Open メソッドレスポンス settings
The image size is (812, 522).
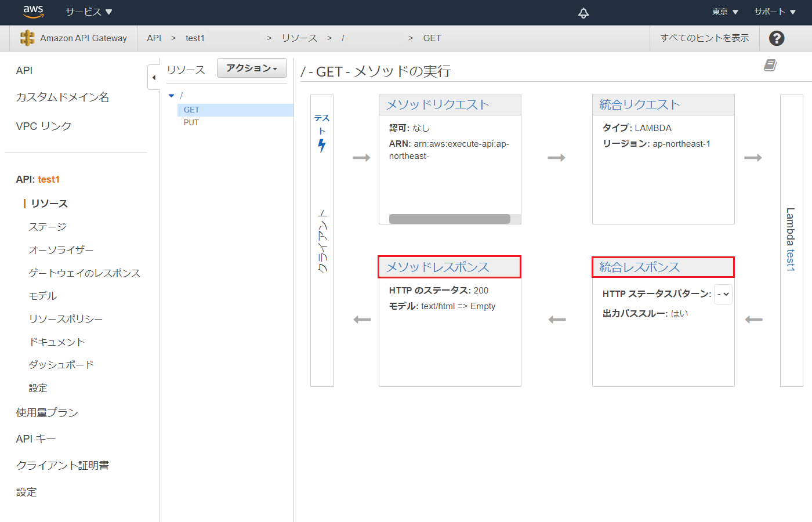(x=438, y=267)
